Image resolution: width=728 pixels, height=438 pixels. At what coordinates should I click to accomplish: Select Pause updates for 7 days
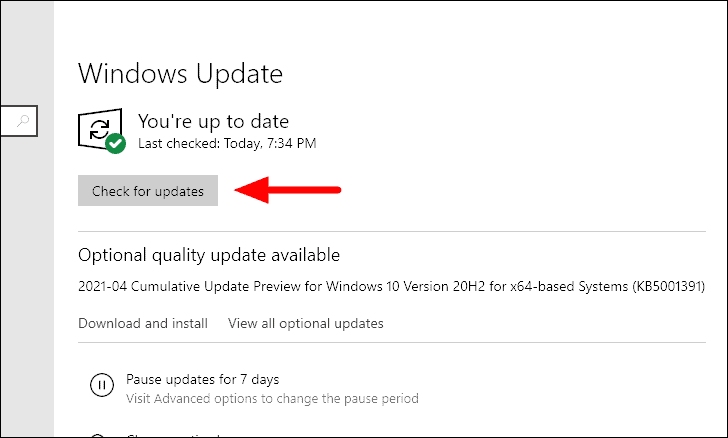(x=202, y=379)
